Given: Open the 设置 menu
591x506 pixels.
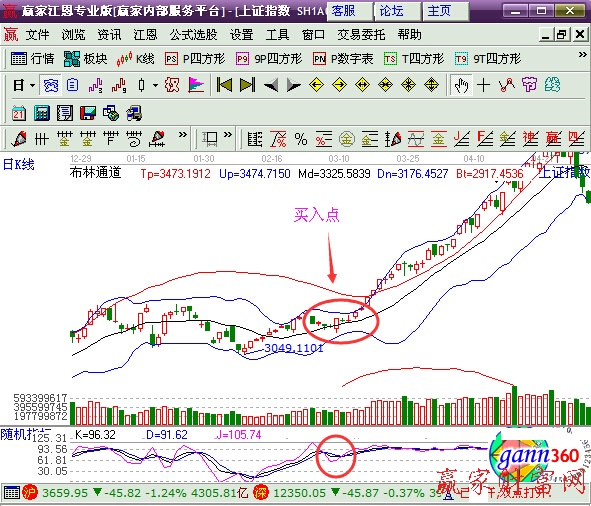Looking at the screenshot, I should (x=241, y=35).
